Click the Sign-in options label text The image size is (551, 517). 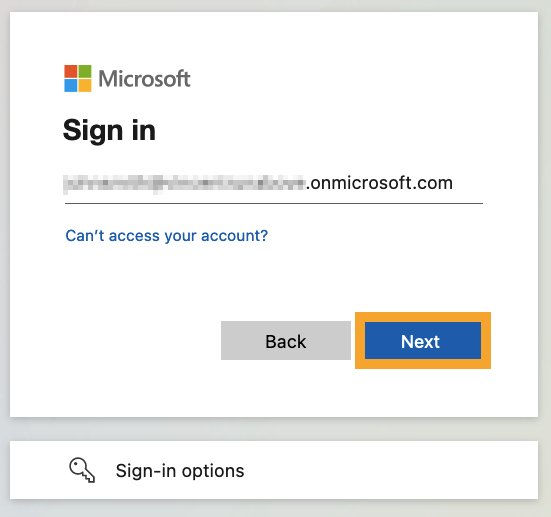coord(180,471)
